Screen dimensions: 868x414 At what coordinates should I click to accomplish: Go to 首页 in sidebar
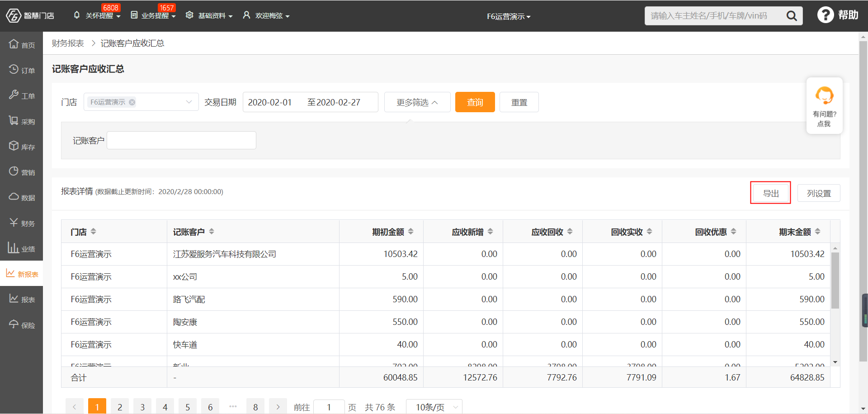point(21,44)
